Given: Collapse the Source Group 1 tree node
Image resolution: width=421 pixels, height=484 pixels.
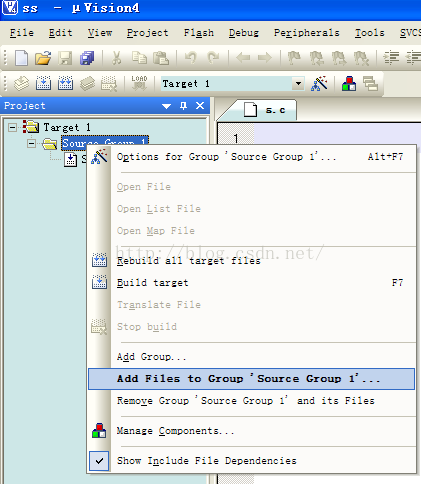Looking at the screenshot, I should click(x=32, y=144).
